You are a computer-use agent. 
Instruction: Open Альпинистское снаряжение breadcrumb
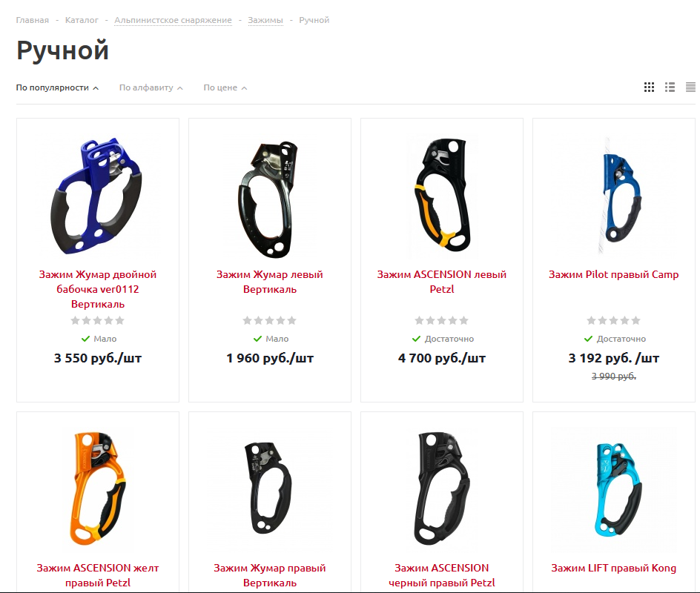[174, 20]
